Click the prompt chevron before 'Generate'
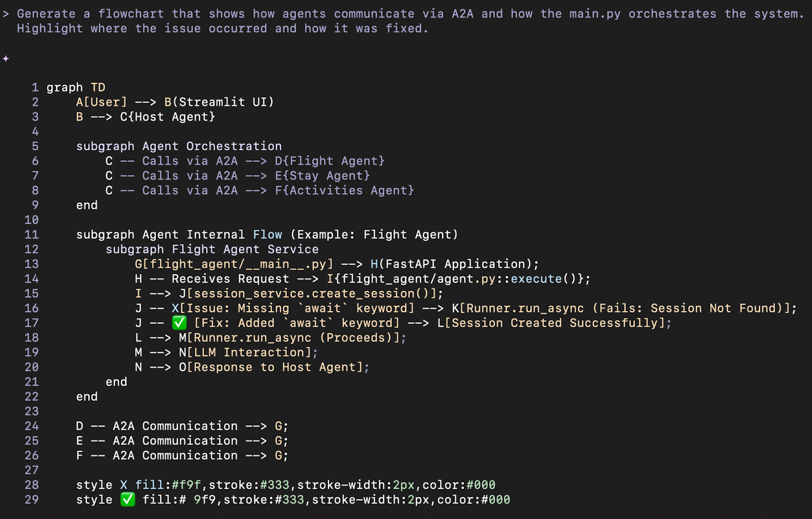This screenshot has width=812, height=519. (6, 14)
